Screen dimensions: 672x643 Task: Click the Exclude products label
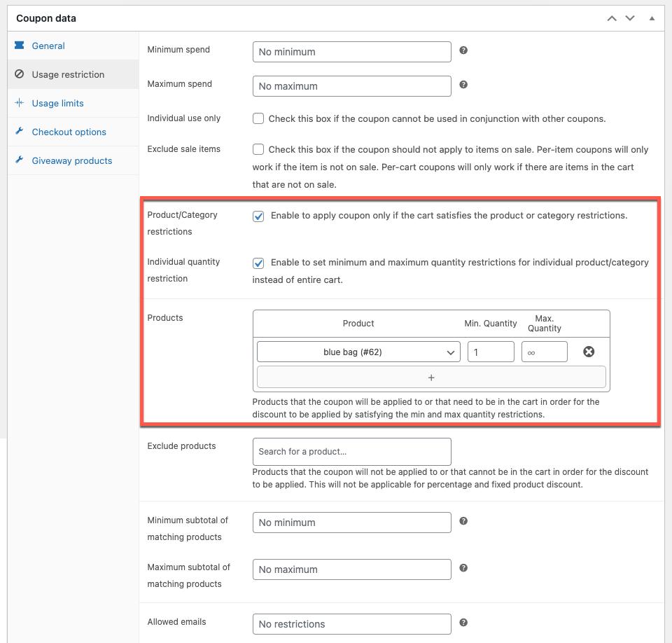[x=182, y=446]
